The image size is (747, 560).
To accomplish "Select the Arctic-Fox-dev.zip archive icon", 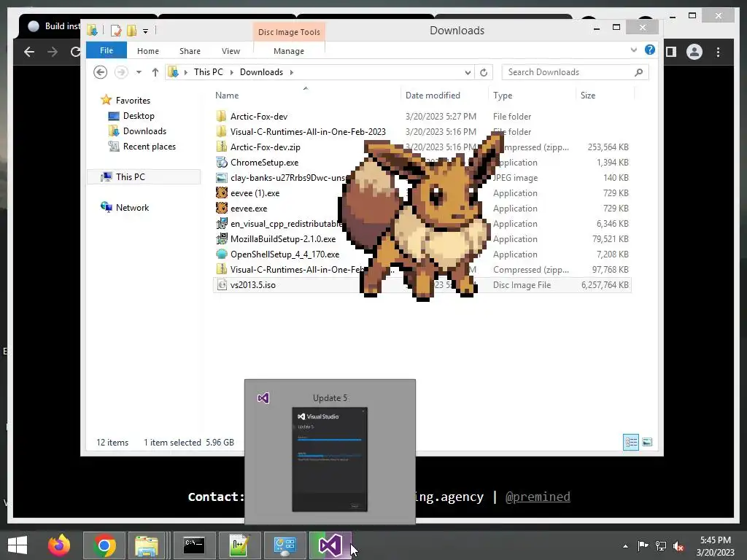I will click(x=222, y=147).
